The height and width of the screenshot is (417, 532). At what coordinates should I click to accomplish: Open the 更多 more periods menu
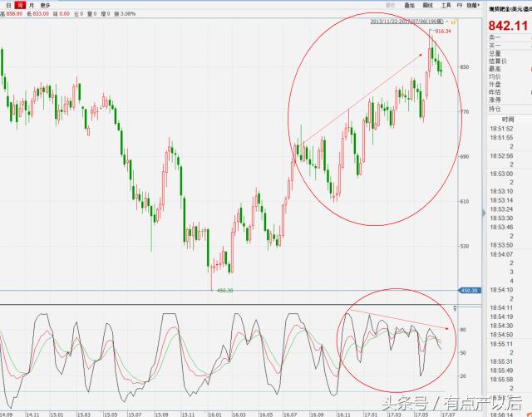pos(45,6)
